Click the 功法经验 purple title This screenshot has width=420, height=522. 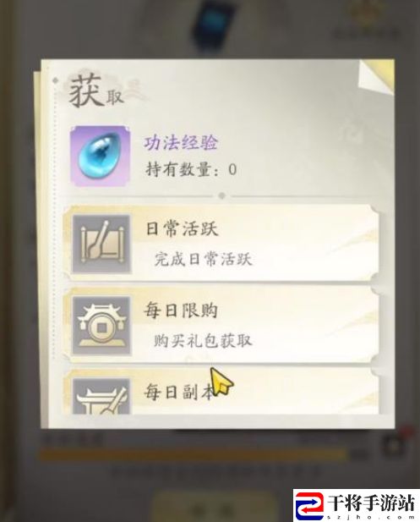(x=181, y=143)
